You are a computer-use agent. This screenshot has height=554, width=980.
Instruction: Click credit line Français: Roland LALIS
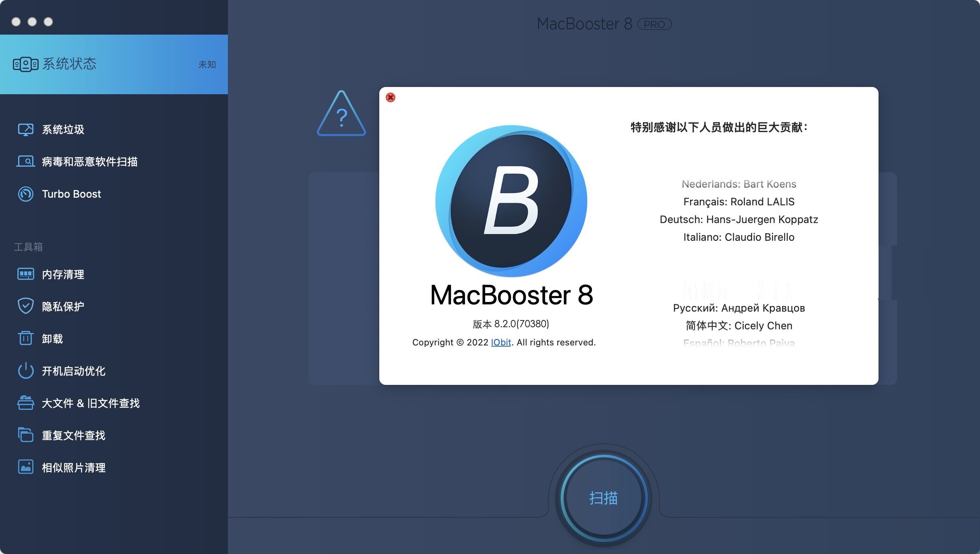pos(739,202)
